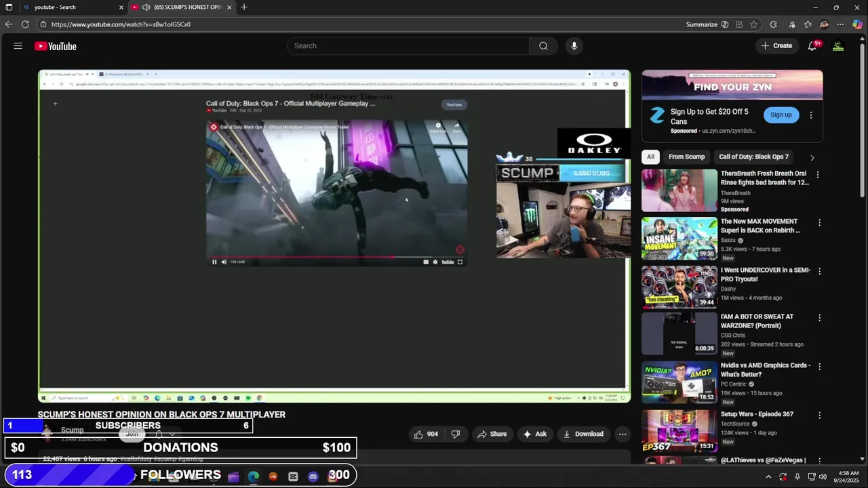Open options for Nvidia vs AMD video
Screen dimensions: 868x488
pyautogui.click(x=819, y=367)
